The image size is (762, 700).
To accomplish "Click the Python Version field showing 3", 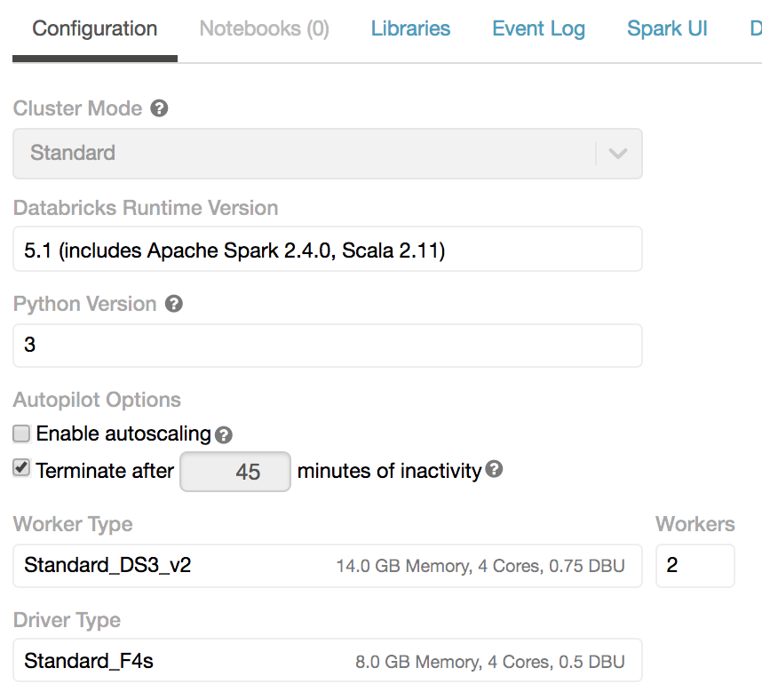I will 328,345.
